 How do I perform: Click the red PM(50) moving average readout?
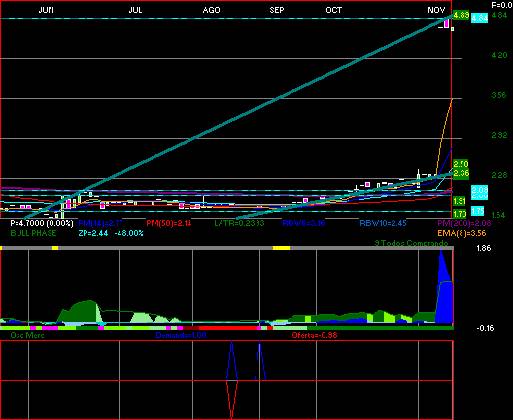pyautogui.click(x=169, y=223)
